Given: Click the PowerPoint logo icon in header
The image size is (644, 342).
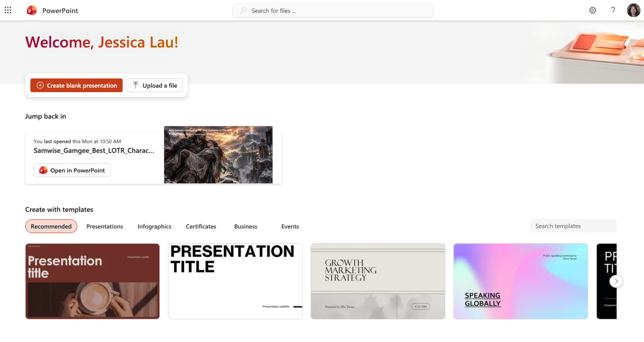Looking at the screenshot, I should pos(32,10).
